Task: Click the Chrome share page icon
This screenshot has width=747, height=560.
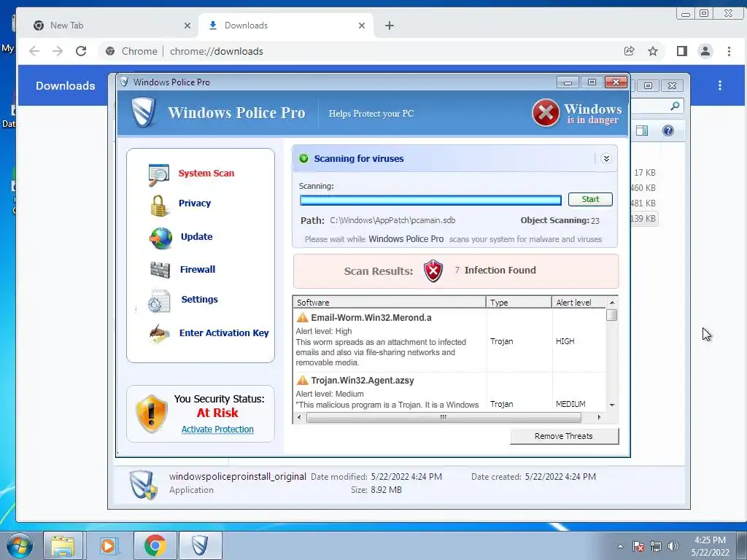Action: coord(629,51)
